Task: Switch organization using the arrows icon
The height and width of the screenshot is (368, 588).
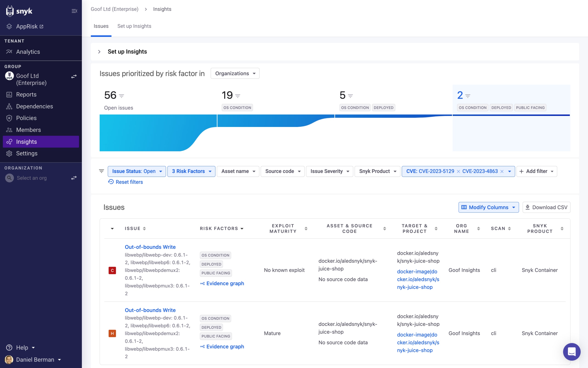Action: pyautogui.click(x=74, y=178)
